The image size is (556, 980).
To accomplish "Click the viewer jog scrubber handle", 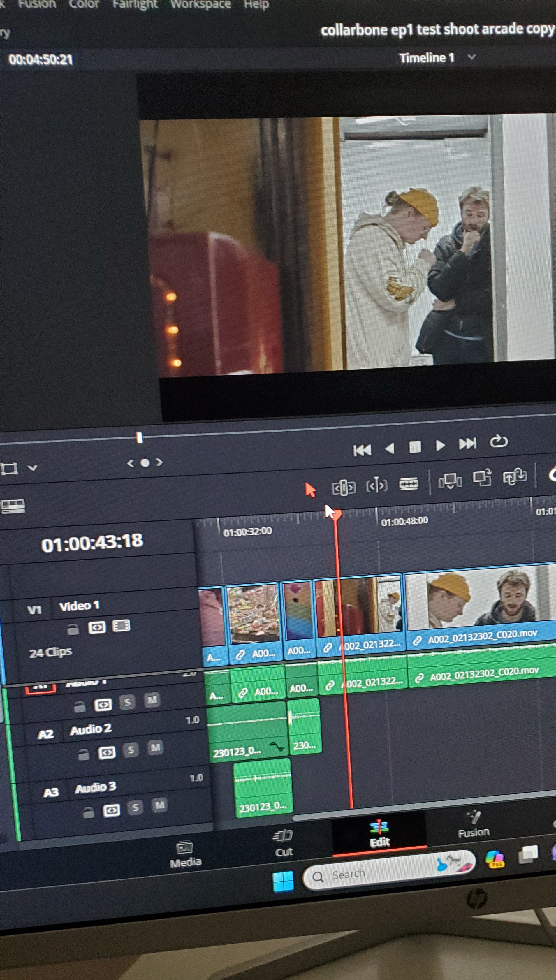I will click(x=139, y=438).
